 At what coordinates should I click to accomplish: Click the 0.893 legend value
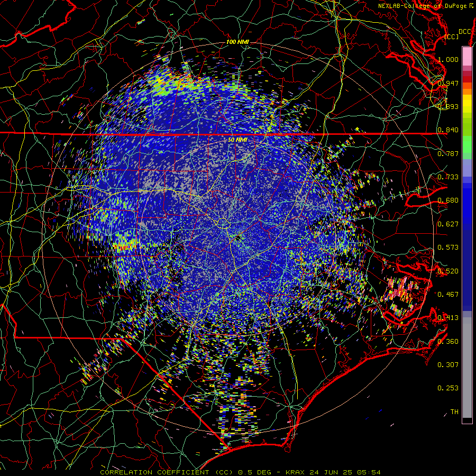(448, 106)
